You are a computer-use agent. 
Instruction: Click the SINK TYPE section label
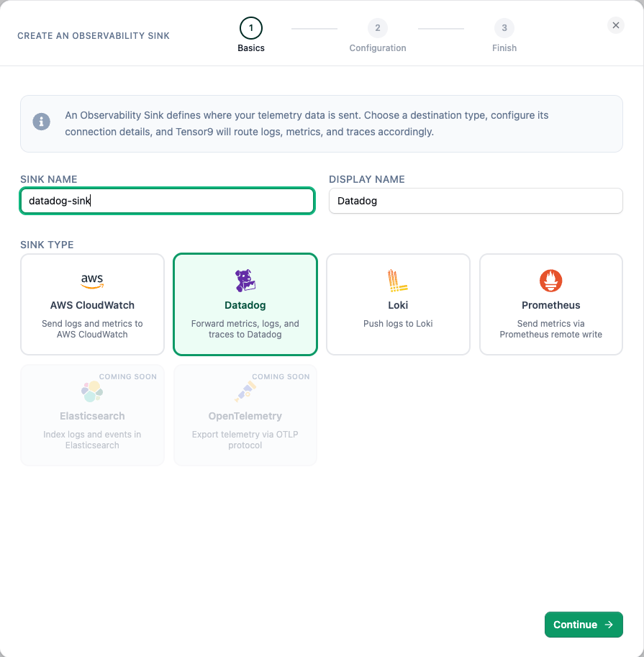click(x=47, y=245)
